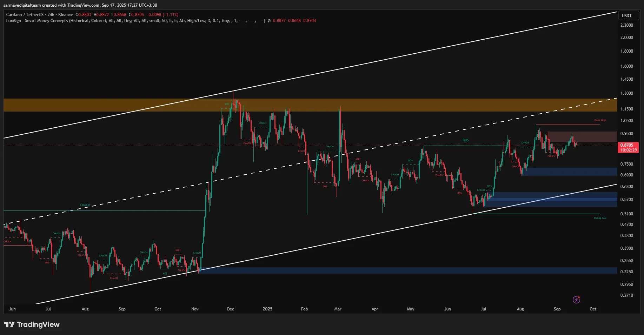Click the large green BOS label near June

click(465, 140)
